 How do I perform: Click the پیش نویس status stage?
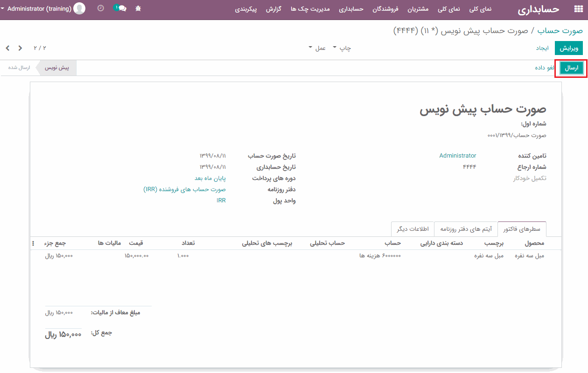click(57, 68)
